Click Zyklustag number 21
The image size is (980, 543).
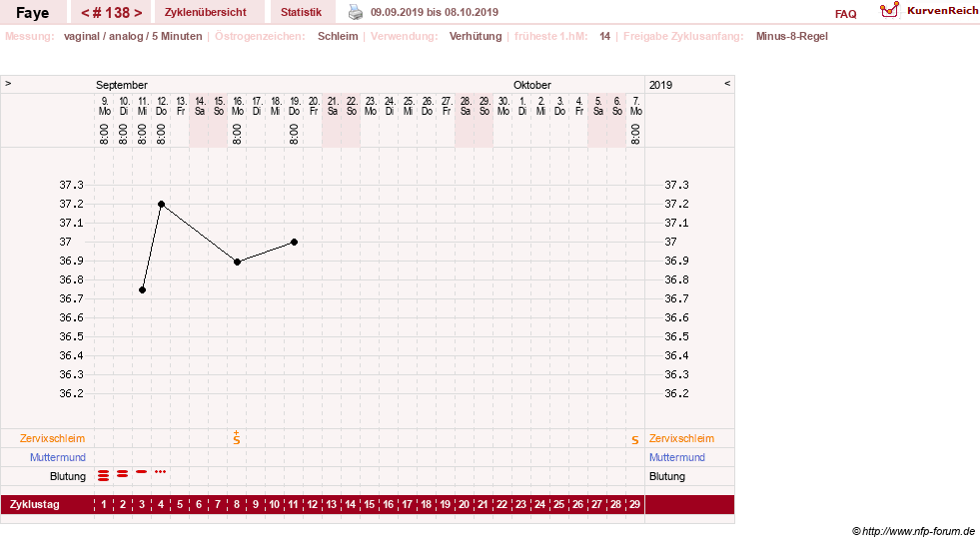[483, 504]
